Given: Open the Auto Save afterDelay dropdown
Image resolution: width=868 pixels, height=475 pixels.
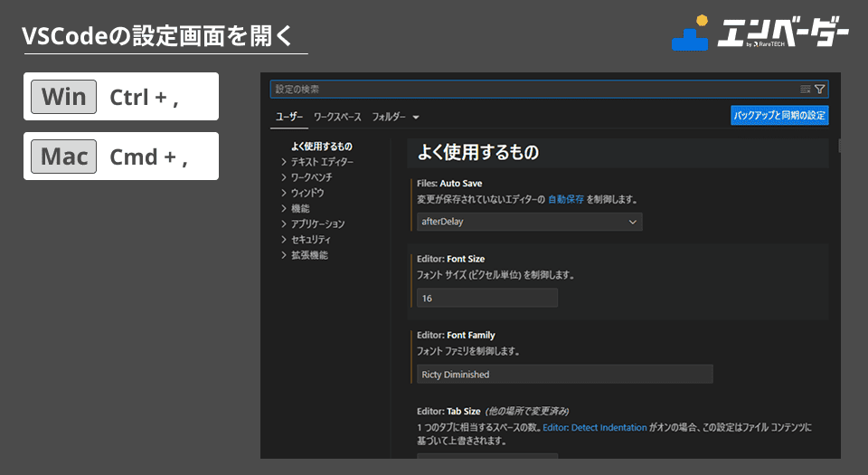Looking at the screenshot, I should click(x=529, y=222).
